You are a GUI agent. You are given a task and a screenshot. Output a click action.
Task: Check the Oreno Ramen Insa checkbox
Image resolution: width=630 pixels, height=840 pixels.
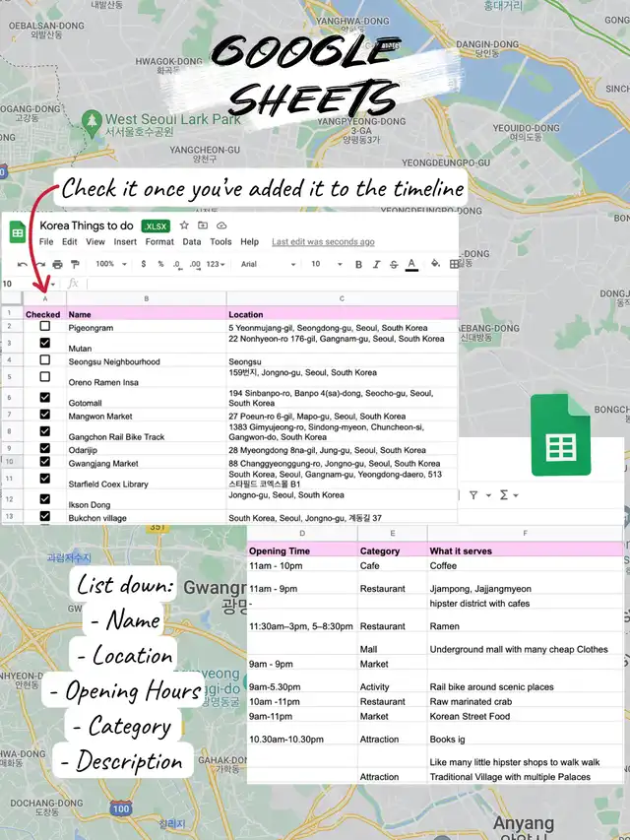[x=44, y=377]
